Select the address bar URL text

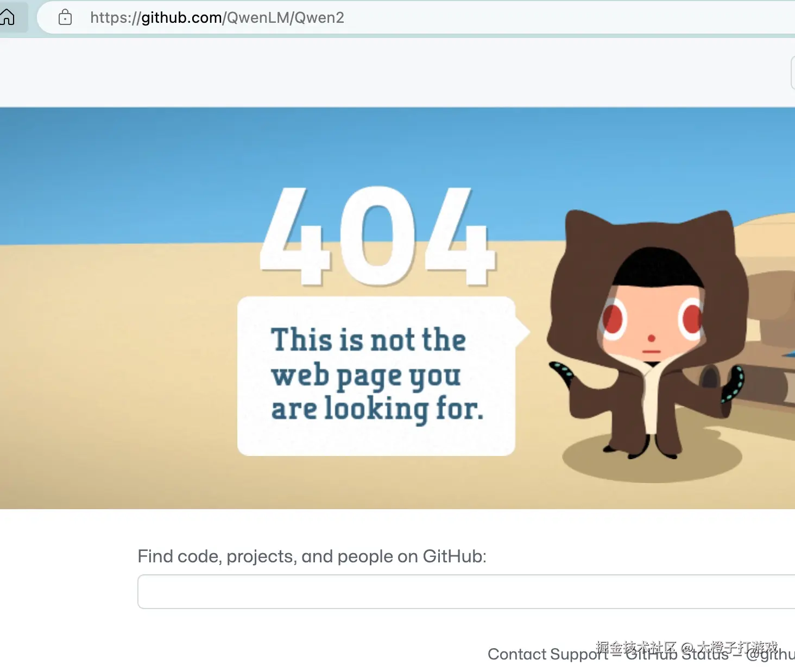(x=217, y=17)
